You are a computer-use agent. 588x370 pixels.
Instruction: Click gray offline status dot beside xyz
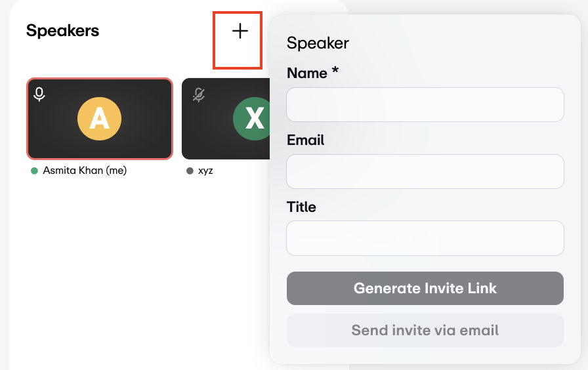click(x=190, y=171)
